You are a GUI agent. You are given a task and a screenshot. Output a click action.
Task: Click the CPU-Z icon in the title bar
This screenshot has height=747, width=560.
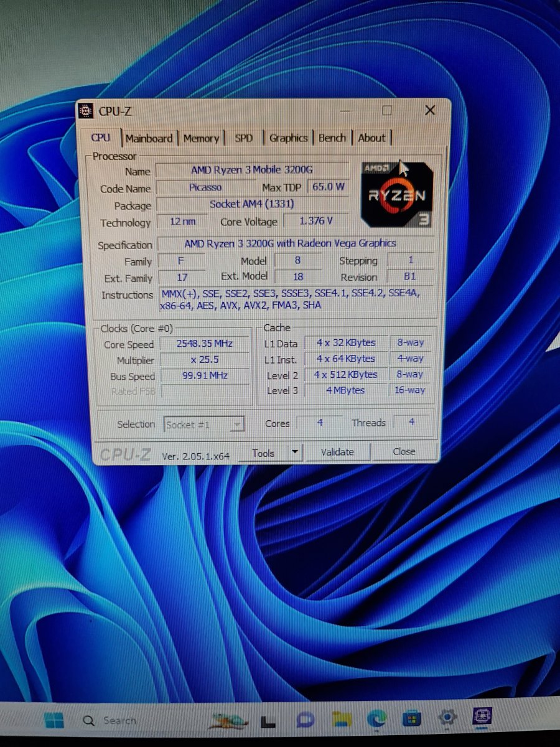pyautogui.click(x=85, y=110)
